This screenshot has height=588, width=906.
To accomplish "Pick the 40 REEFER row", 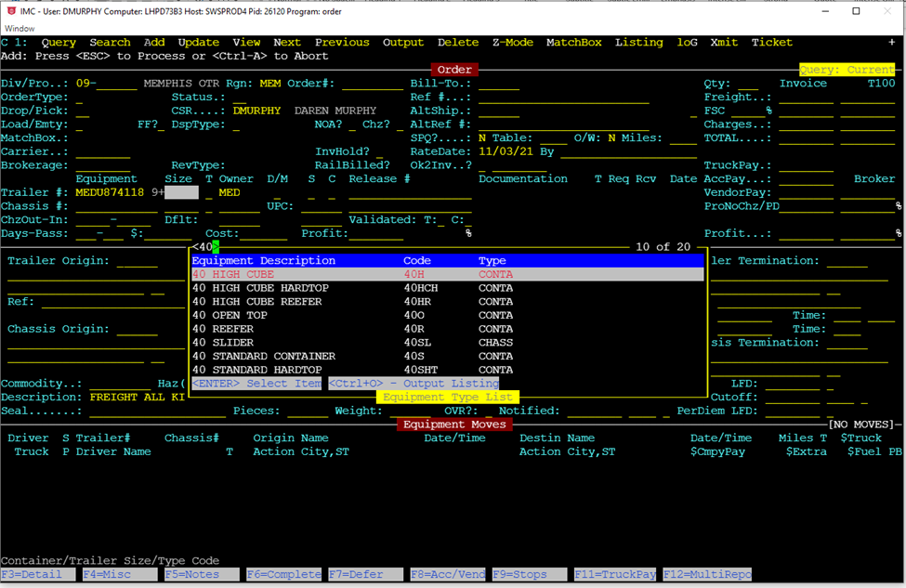I will (447, 329).
